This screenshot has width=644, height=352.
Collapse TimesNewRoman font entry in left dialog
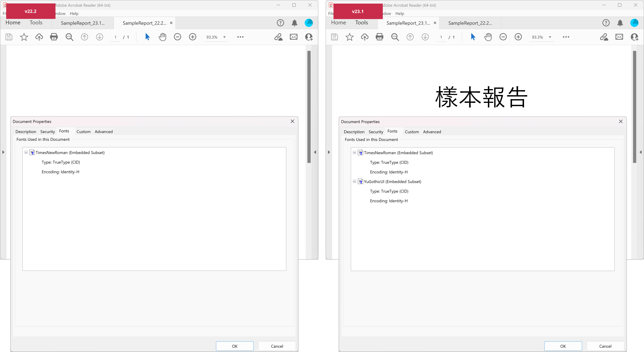pyautogui.click(x=26, y=152)
